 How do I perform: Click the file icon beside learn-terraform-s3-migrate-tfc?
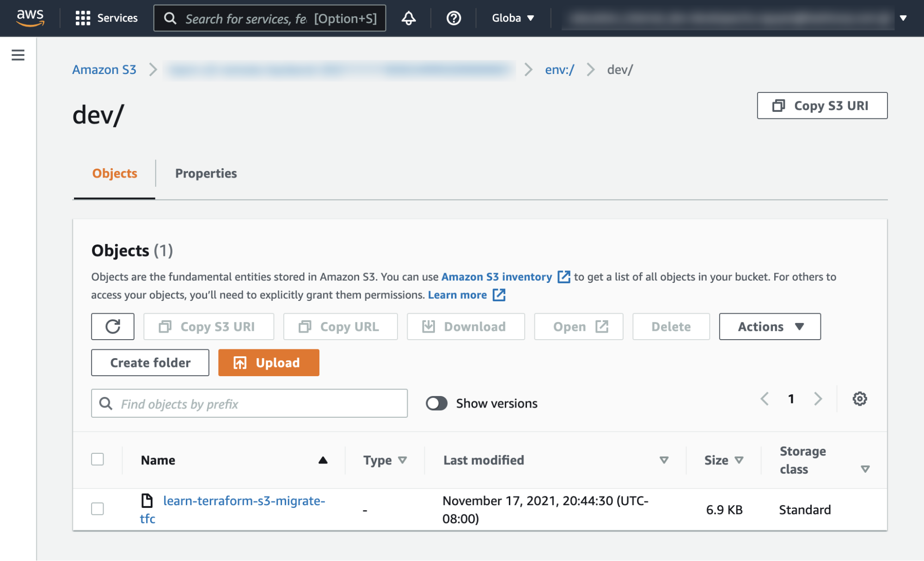147,500
